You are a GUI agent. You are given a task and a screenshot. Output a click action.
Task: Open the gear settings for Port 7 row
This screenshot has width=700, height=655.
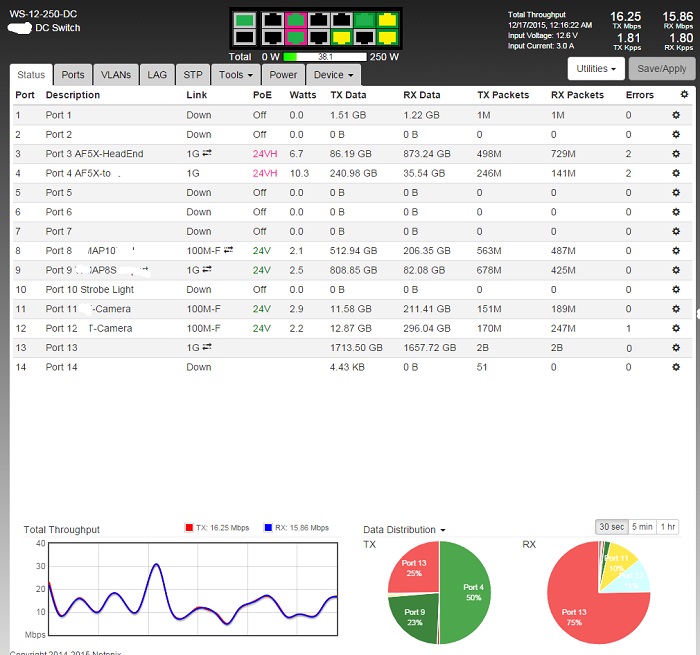tap(676, 231)
